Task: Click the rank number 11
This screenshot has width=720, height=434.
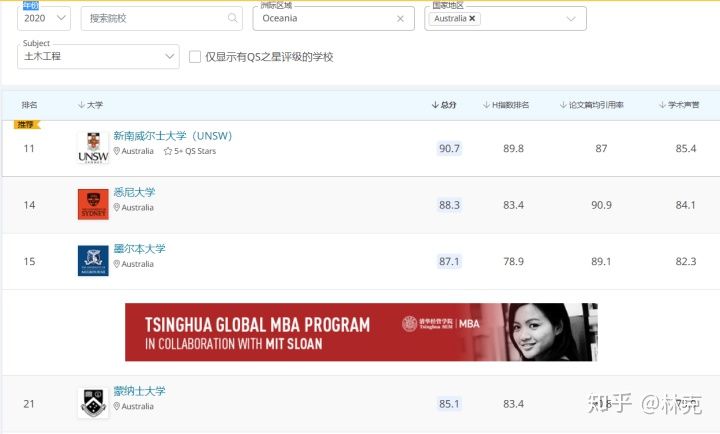Action: 29,148
